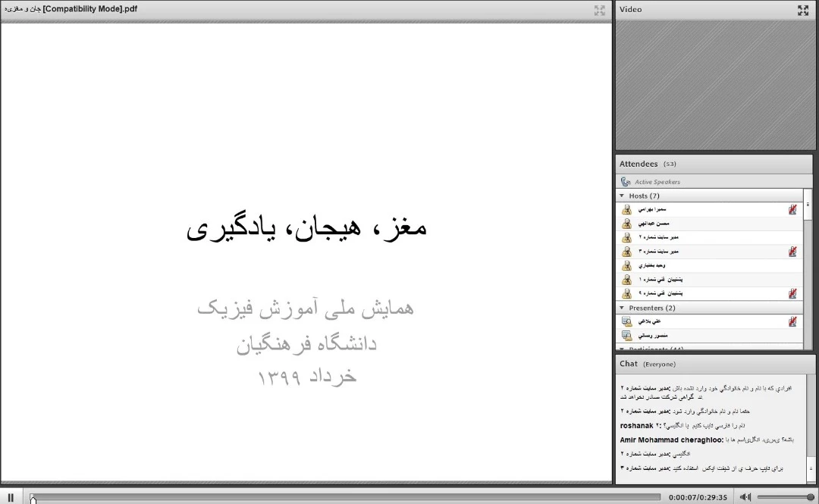819x504 pixels.
Task: Adjust the volume slider knob
Action: tap(810, 497)
